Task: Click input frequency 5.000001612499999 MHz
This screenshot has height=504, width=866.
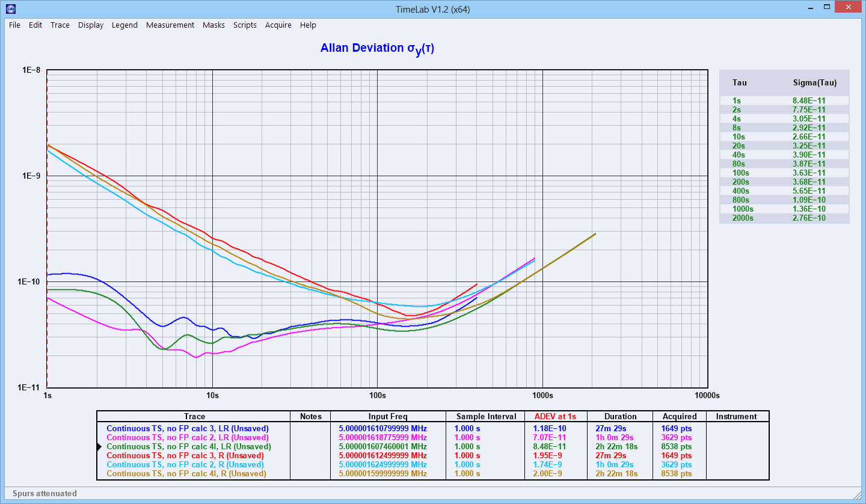Action: coord(383,456)
